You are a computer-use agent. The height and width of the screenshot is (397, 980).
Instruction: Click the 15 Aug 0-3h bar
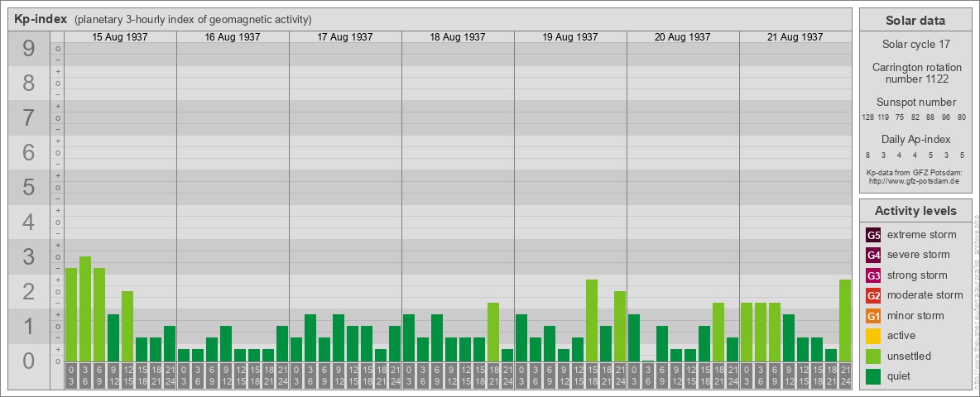click(71, 314)
